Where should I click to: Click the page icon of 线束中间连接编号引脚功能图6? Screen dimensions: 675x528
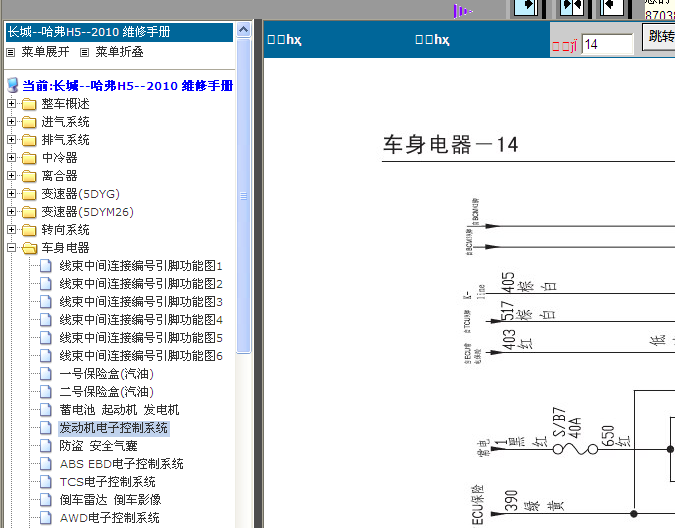coord(46,356)
